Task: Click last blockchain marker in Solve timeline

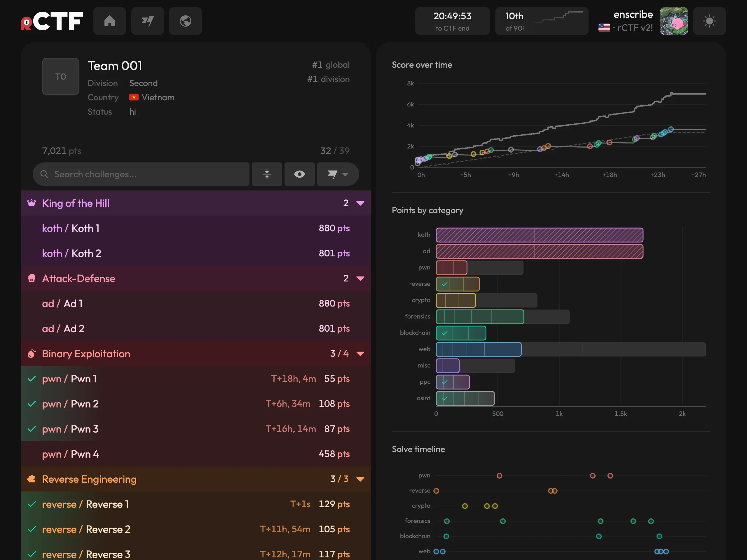Action: point(659,536)
